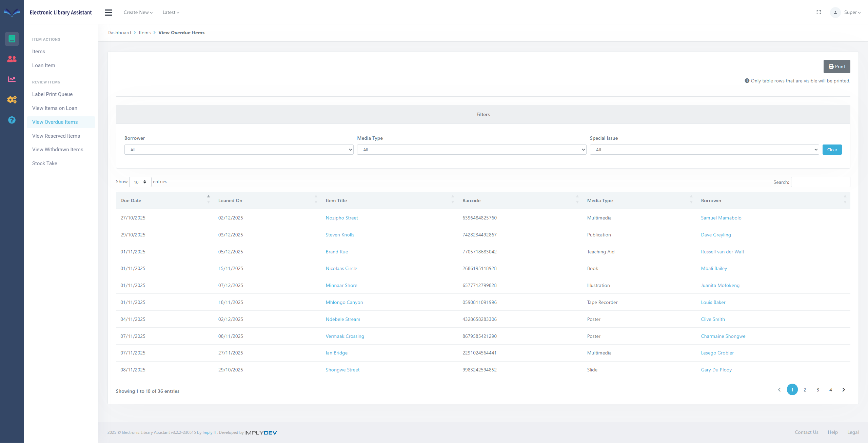
Task: Go to pagination page 3
Action: coord(818,390)
